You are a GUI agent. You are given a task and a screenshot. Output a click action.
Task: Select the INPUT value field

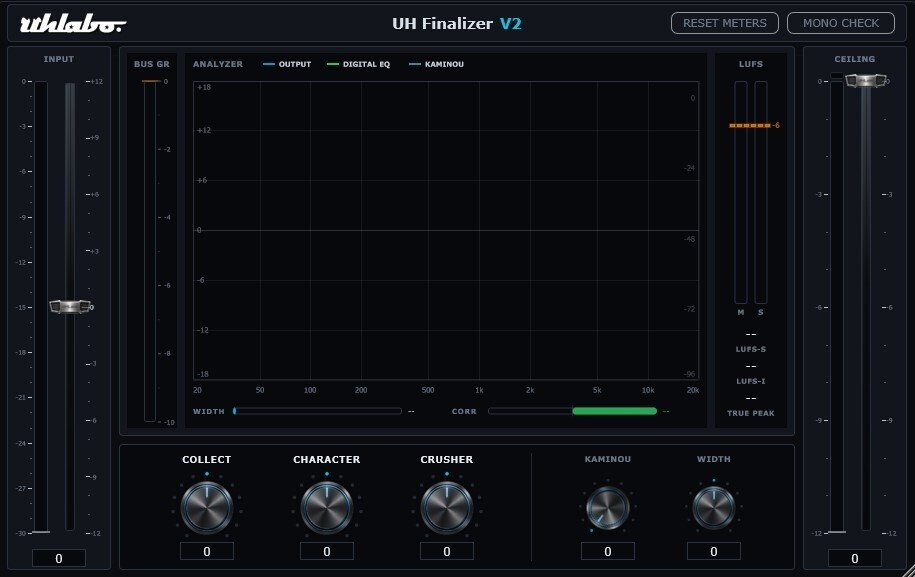coord(58,558)
